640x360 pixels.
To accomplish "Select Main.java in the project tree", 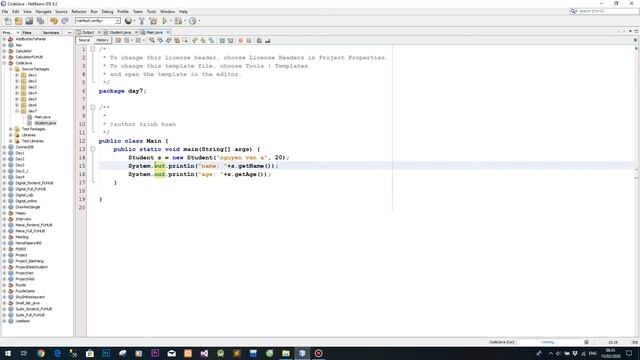I will point(42,117).
